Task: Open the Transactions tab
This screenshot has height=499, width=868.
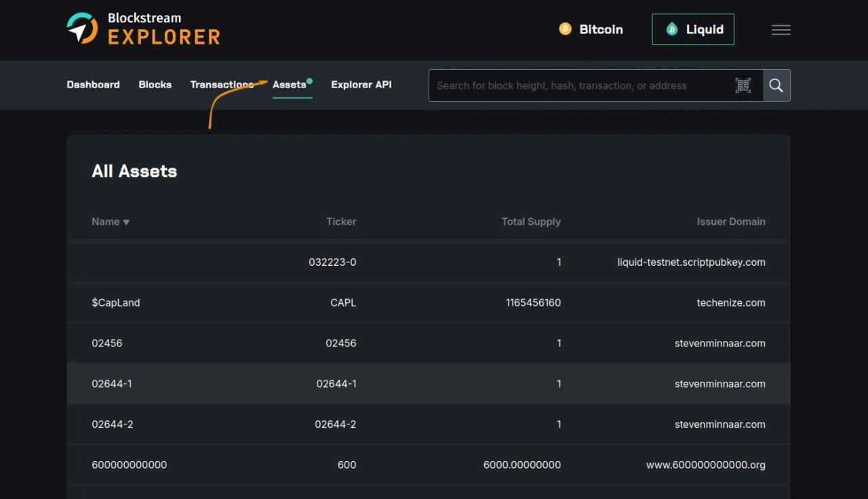Action: coord(222,85)
